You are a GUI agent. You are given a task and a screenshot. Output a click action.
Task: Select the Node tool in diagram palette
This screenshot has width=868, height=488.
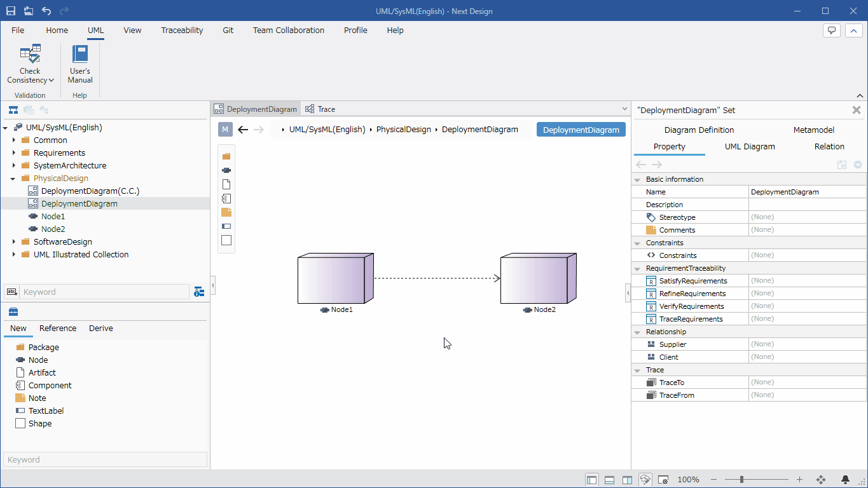(x=226, y=170)
